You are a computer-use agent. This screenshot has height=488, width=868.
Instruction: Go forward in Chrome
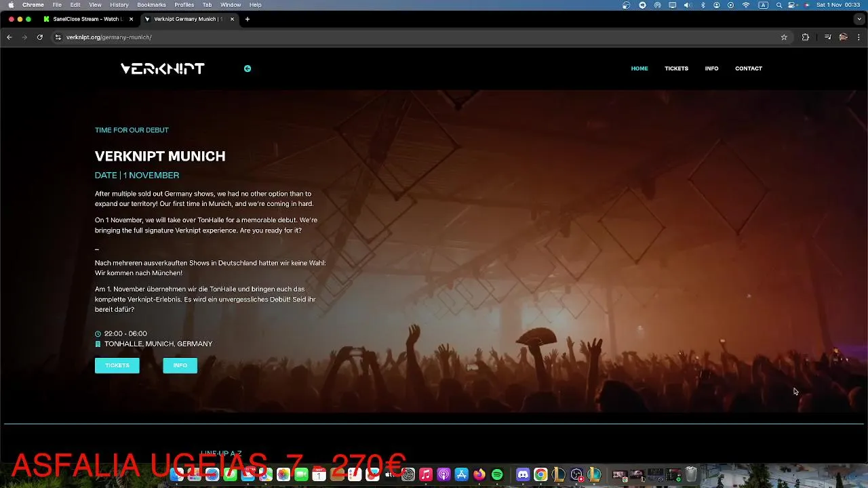[24, 37]
